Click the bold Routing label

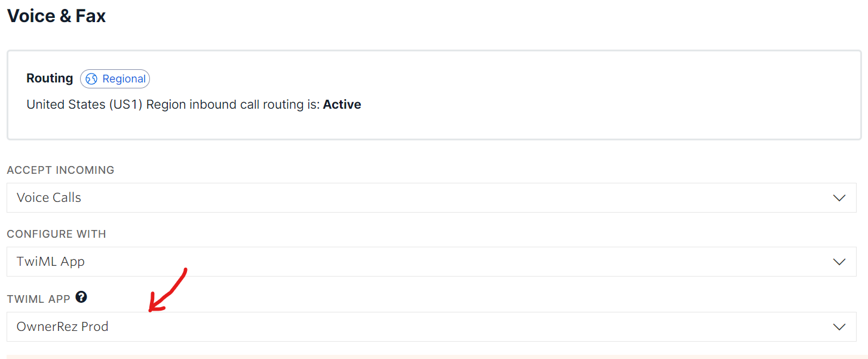[x=50, y=78]
